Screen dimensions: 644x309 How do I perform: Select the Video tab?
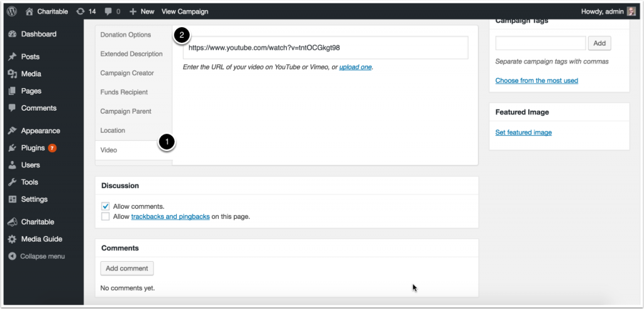(x=134, y=150)
